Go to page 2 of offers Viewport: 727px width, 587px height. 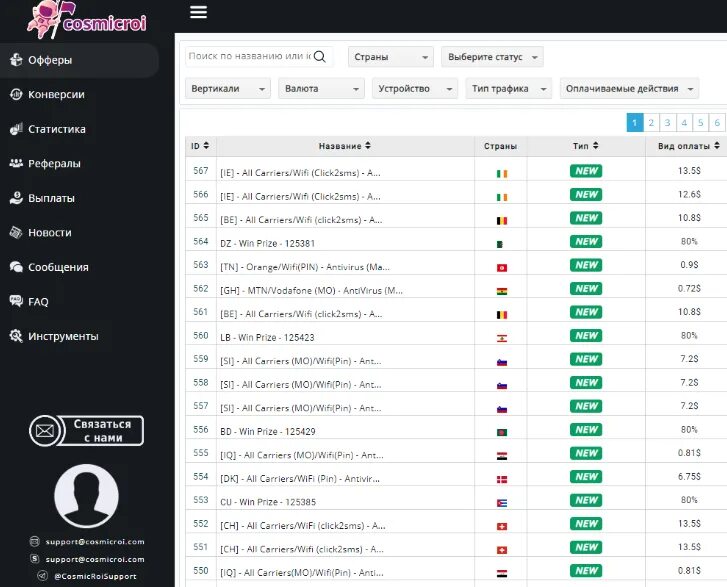point(651,122)
